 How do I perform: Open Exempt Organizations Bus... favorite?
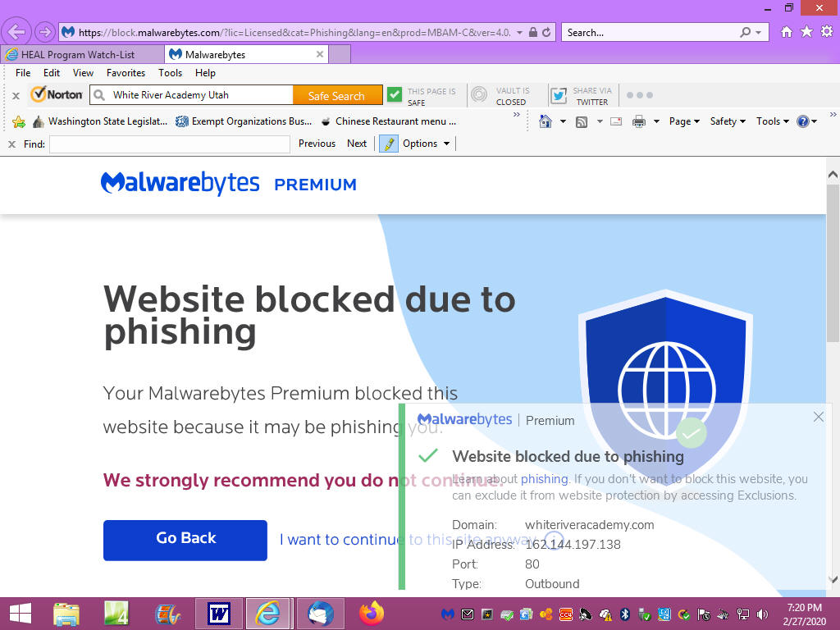(244, 121)
